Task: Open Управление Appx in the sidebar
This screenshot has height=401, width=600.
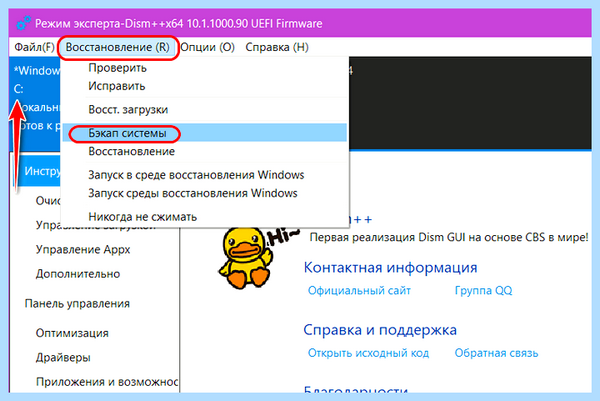Action: click(83, 249)
